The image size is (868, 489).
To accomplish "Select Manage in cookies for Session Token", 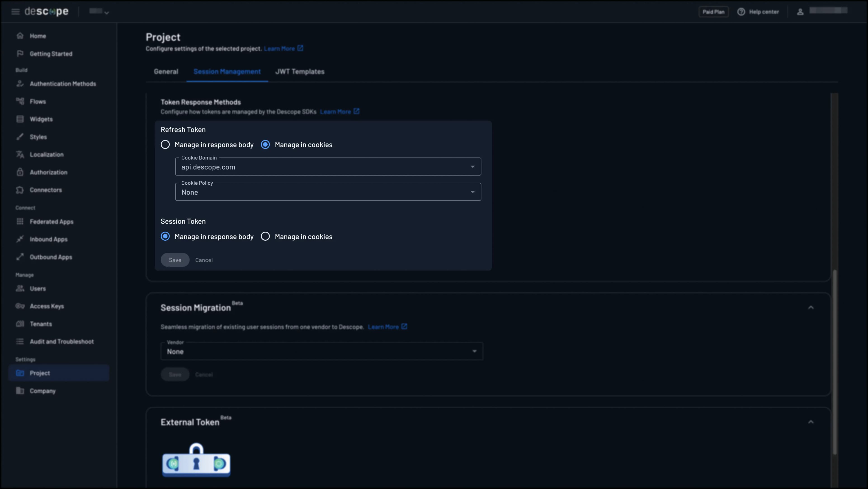I will [x=265, y=236].
